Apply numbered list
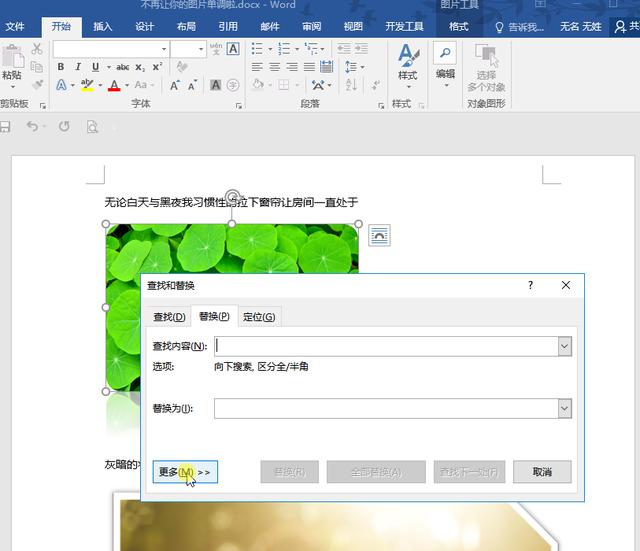The width and height of the screenshot is (640, 551). coord(284,49)
